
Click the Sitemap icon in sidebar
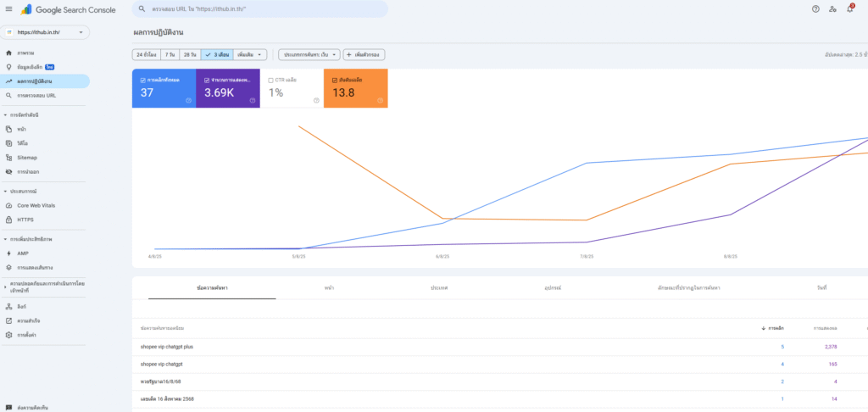(x=8, y=158)
